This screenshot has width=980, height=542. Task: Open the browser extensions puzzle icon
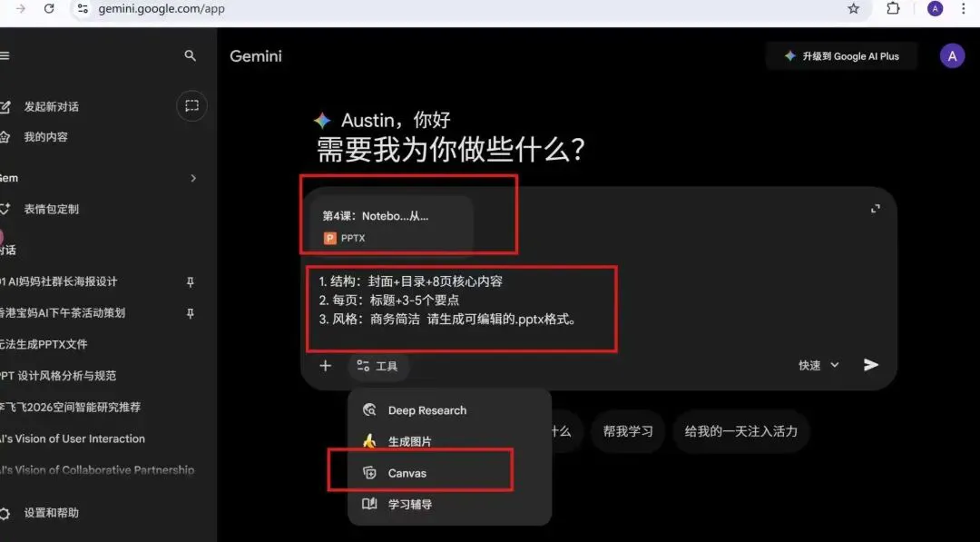click(893, 8)
